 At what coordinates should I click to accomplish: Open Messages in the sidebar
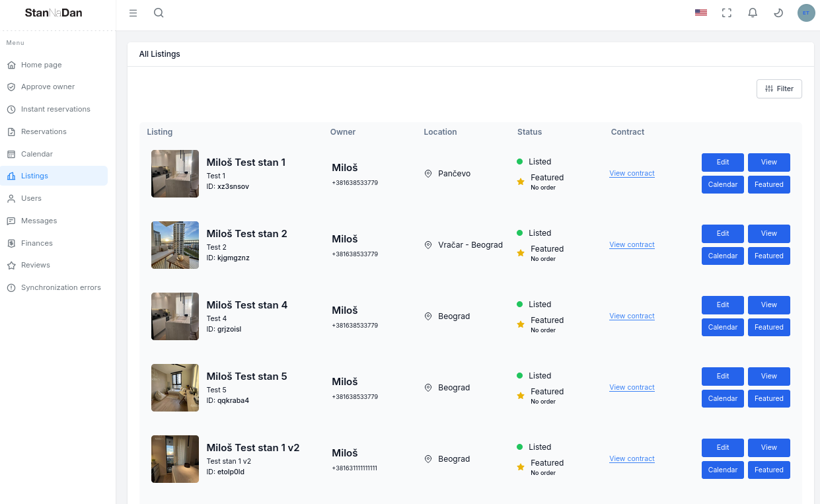[x=54, y=221]
